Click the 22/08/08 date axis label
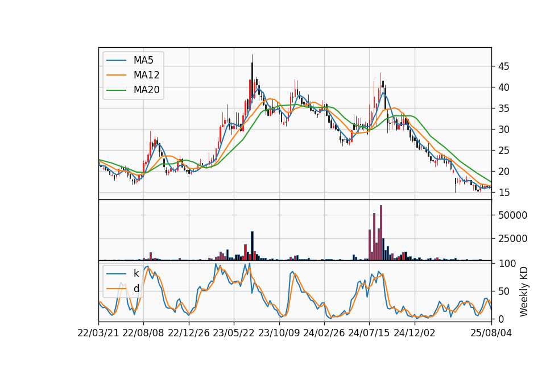The image size is (546, 392). coord(143,333)
